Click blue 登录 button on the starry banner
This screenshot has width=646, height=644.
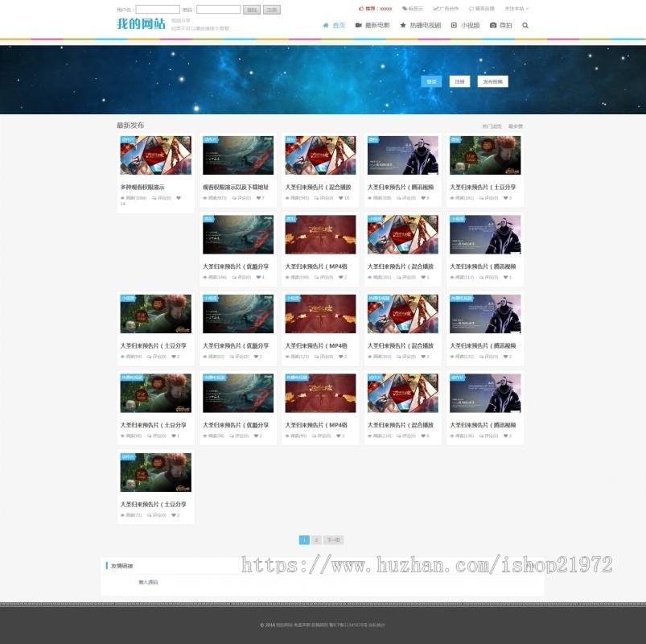point(431,81)
